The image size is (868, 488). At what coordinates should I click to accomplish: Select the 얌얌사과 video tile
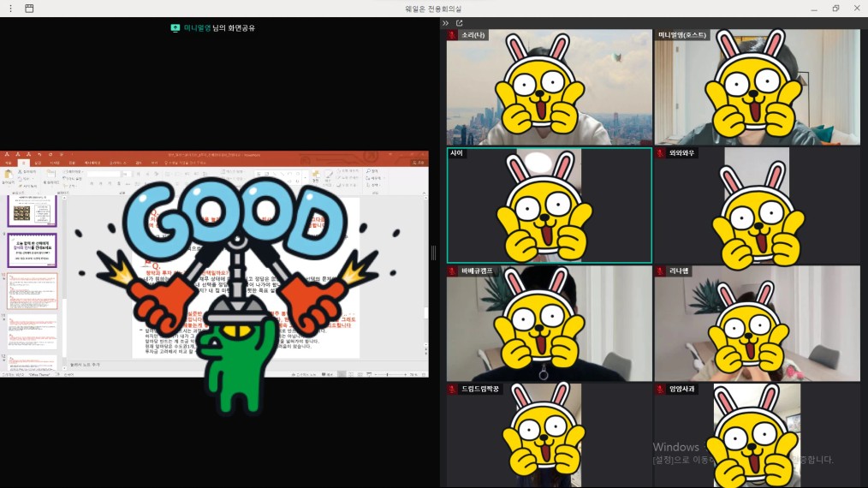pyautogui.click(x=757, y=436)
